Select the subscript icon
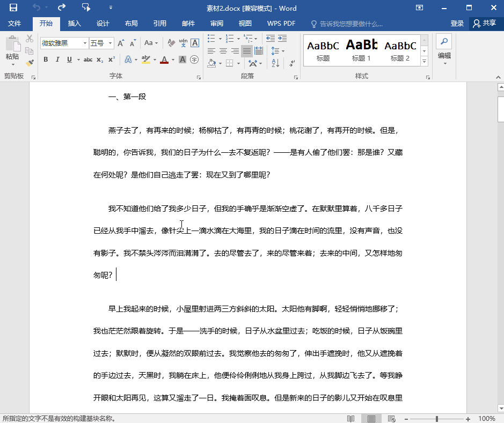The width and height of the screenshot is (504, 423). tap(99, 60)
